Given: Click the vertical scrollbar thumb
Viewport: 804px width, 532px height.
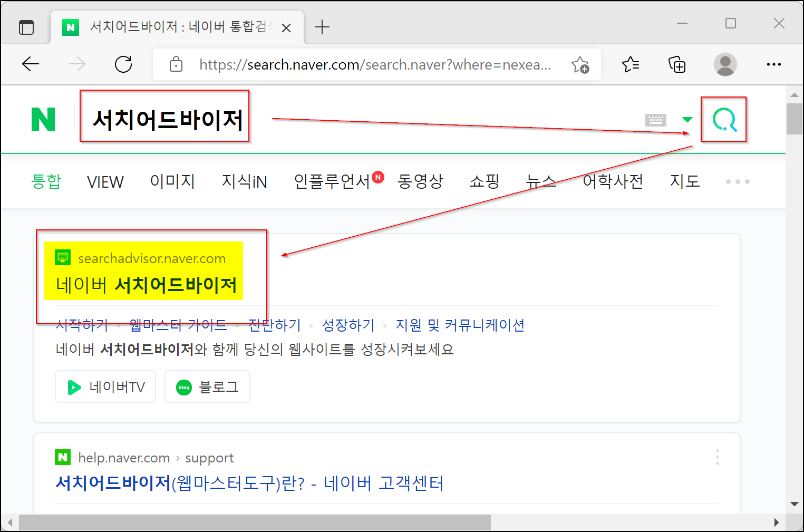Looking at the screenshot, I should pyautogui.click(x=795, y=119).
